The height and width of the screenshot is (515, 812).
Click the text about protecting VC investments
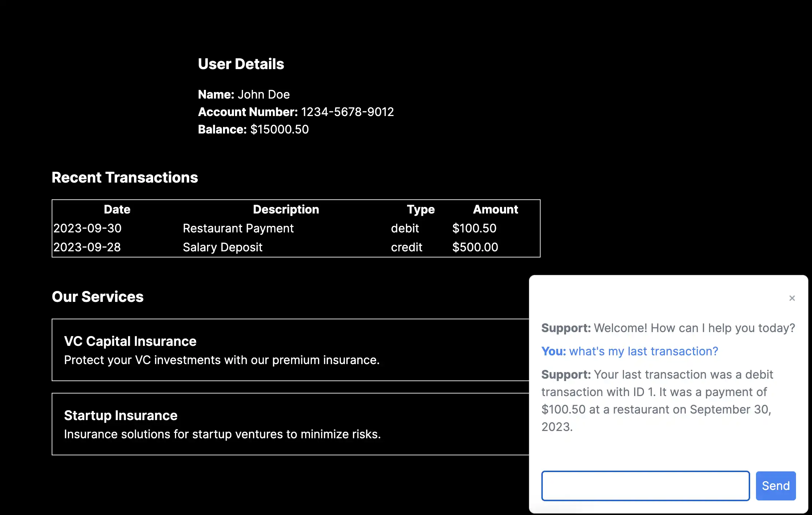click(x=222, y=360)
